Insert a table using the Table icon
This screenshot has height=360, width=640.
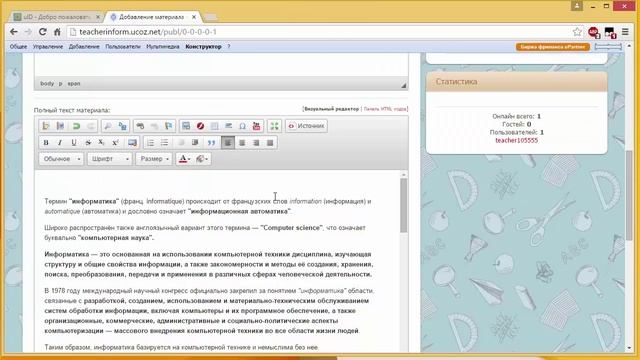pos(214,126)
